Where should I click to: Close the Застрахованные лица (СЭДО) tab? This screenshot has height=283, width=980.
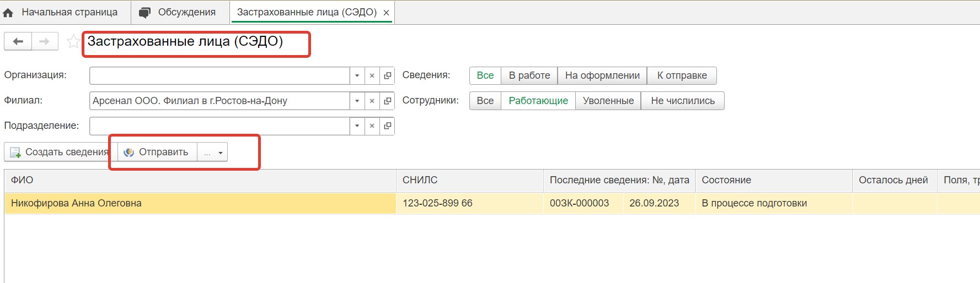pos(386,13)
